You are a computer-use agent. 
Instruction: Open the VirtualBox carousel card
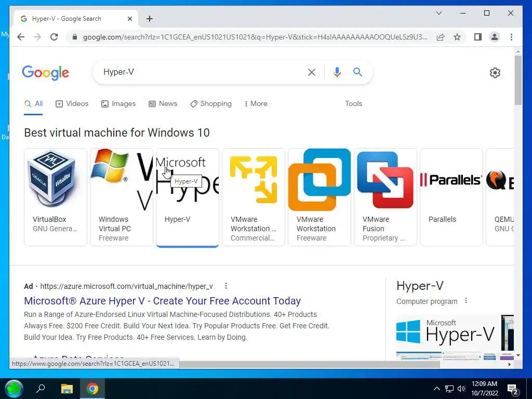click(56, 197)
